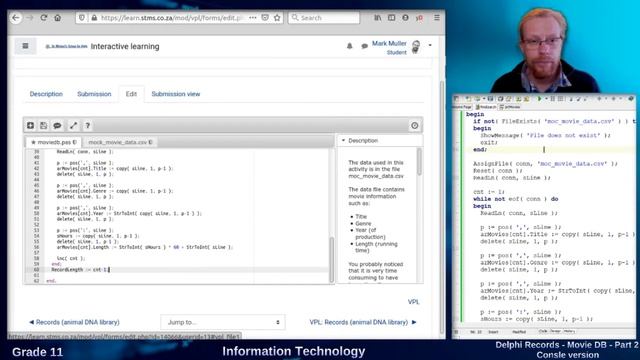Click 'while not eof( conn ) do' in Delphi
This screenshot has height=360, width=640.
point(516,199)
